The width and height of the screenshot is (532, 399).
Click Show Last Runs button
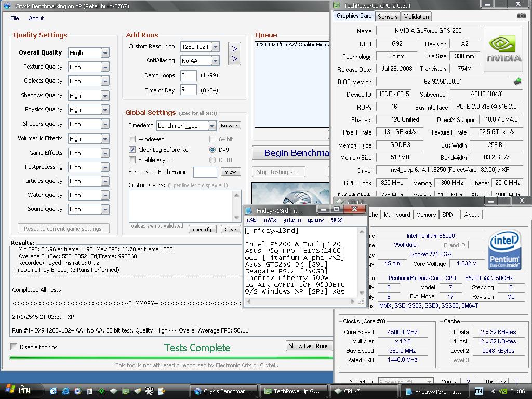click(x=309, y=346)
